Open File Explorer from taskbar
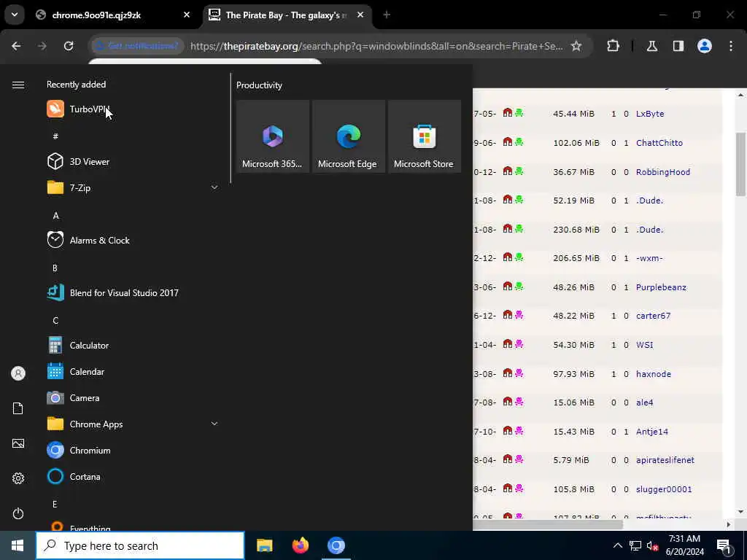This screenshot has width=747, height=560. coord(264,545)
